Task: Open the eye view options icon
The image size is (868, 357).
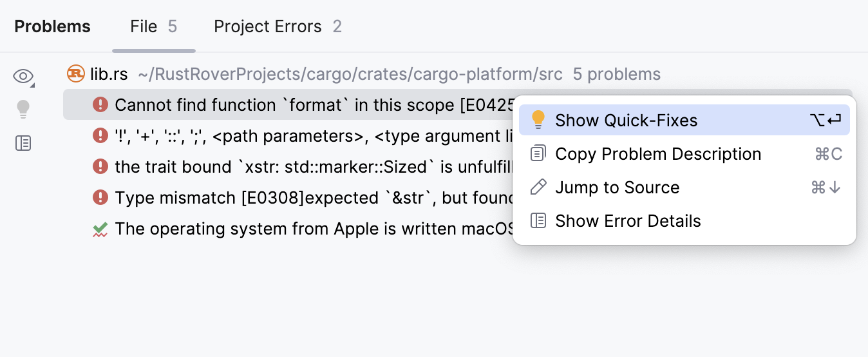Action: pos(23,77)
